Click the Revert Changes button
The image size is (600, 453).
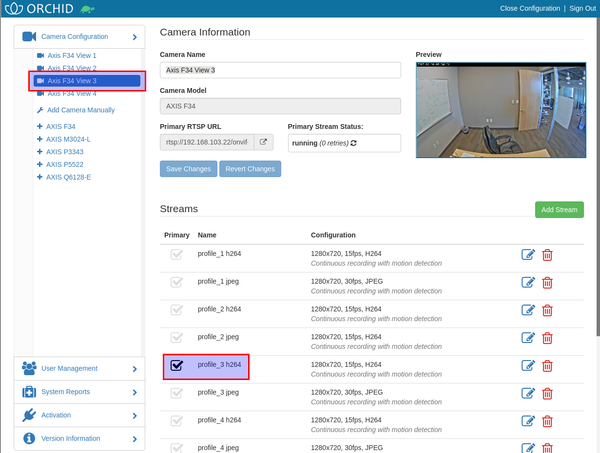click(x=250, y=169)
